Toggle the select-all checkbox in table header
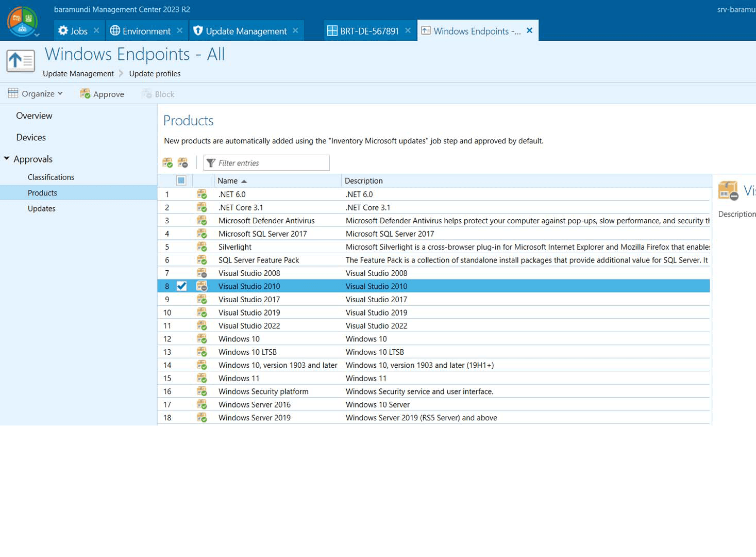This screenshot has width=756, height=557. click(x=181, y=181)
